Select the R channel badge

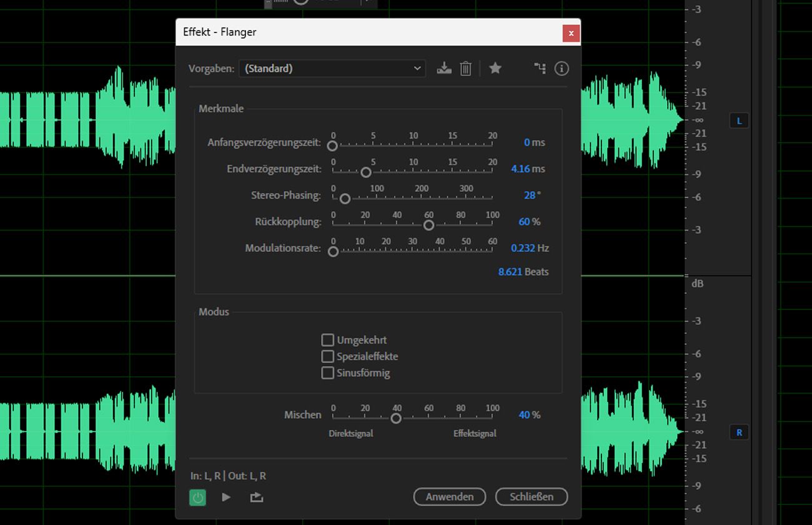(x=739, y=432)
